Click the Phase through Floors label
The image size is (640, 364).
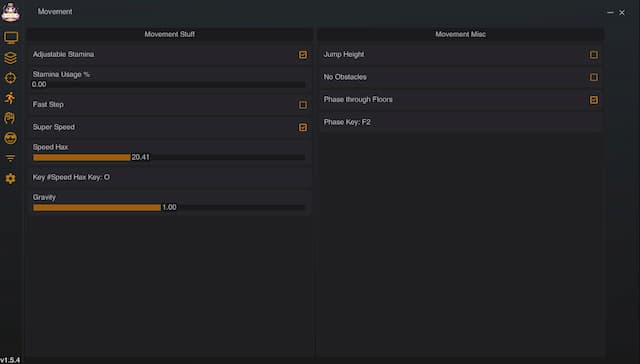[358, 100]
